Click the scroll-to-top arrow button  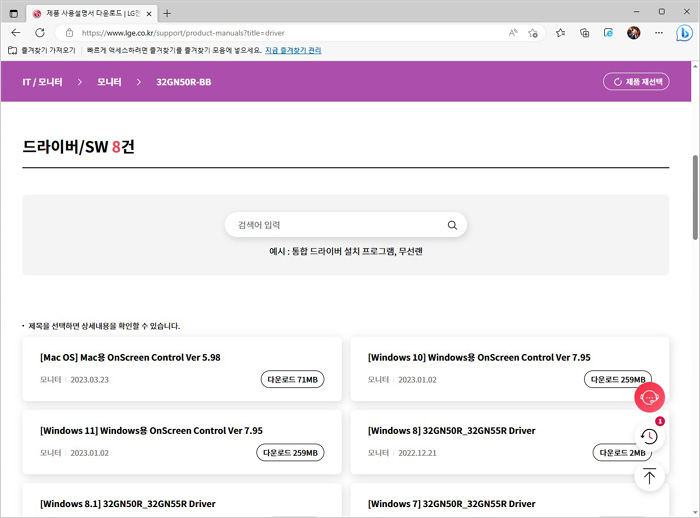[x=650, y=476]
